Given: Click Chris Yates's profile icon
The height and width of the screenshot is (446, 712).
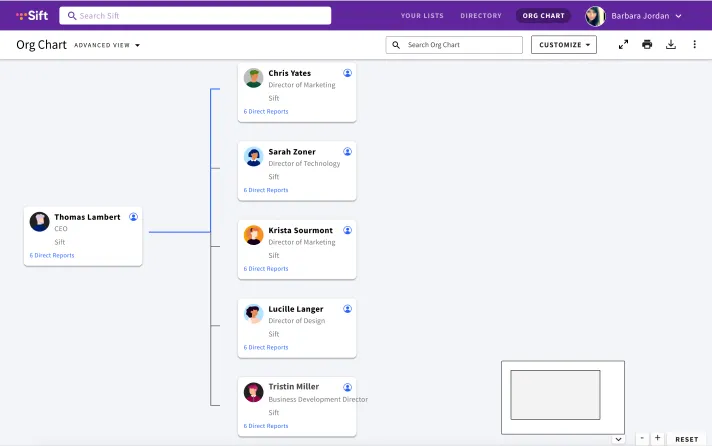Looking at the screenshot, I should point(347,73).
